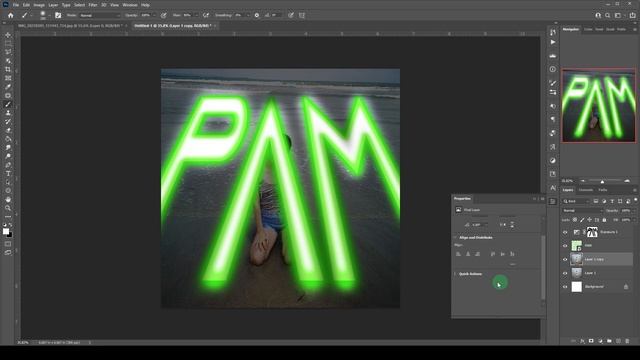
Task: Toggle pressure for opacity in options bar
Action: [x=163, y=15]
